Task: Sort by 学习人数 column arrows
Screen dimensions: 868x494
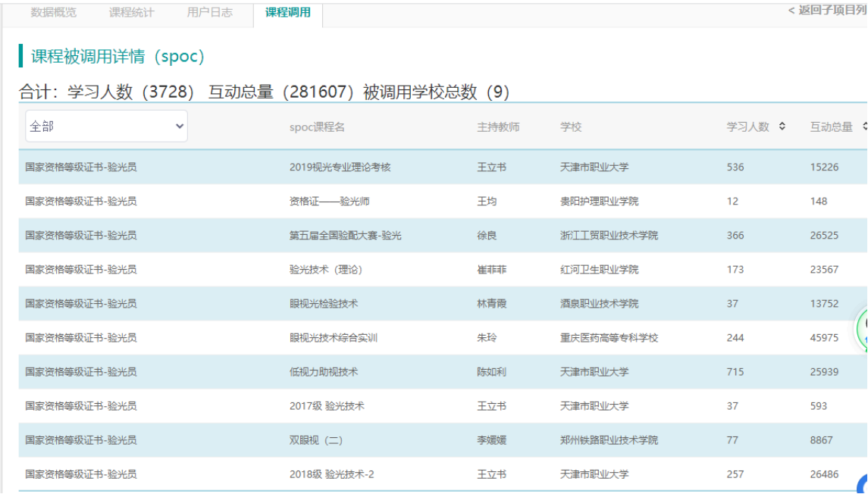Action: [782, 126]
